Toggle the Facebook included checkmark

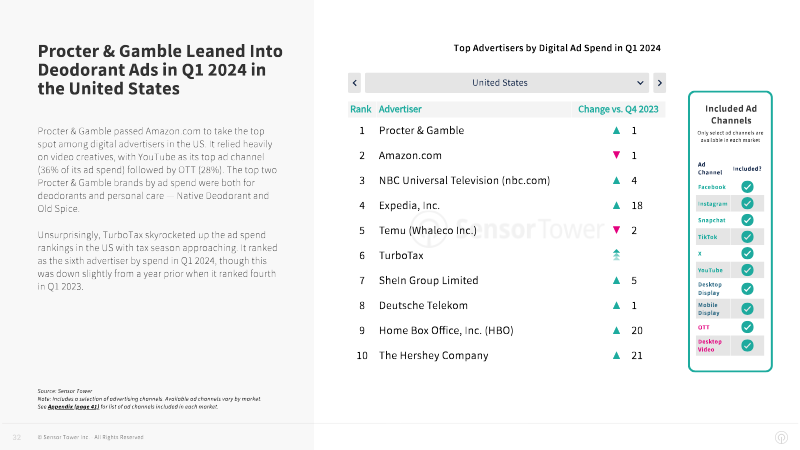pos(747,187)
